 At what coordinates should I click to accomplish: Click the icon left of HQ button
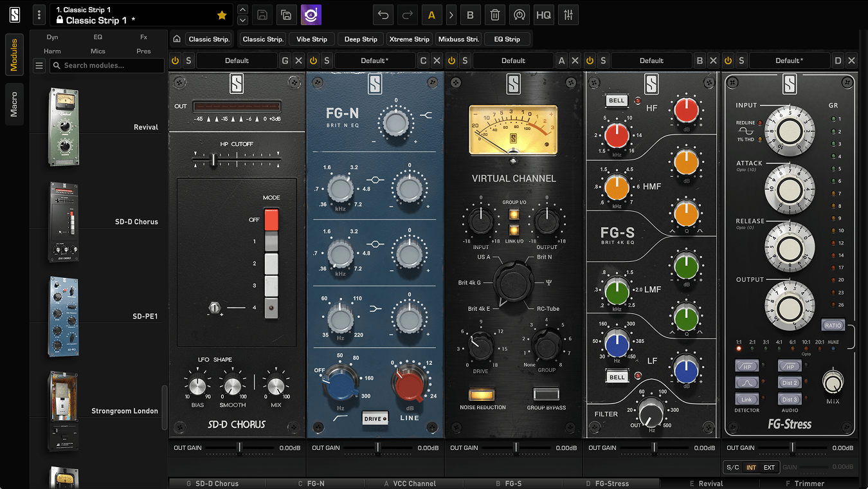coord(519,15)
